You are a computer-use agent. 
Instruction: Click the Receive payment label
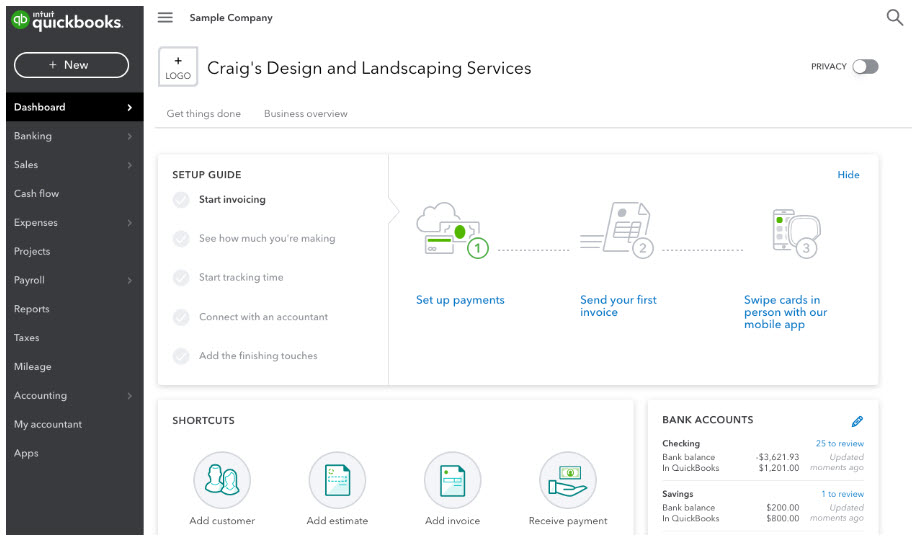[568, 520]
